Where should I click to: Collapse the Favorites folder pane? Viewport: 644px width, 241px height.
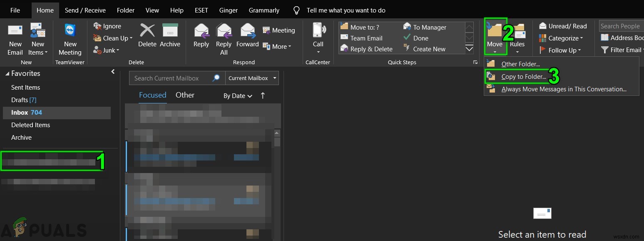112,71
